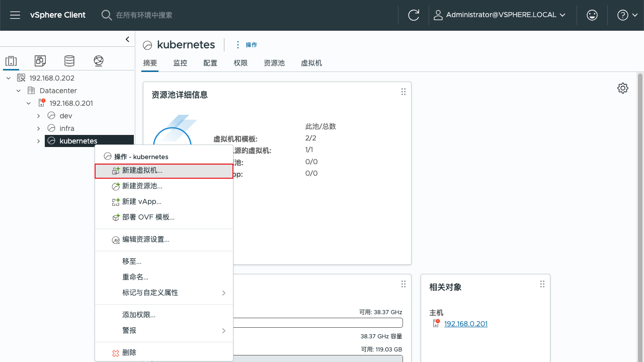Open the smiley feedback icon
The image size is (644, 362).
pos(592,15)
